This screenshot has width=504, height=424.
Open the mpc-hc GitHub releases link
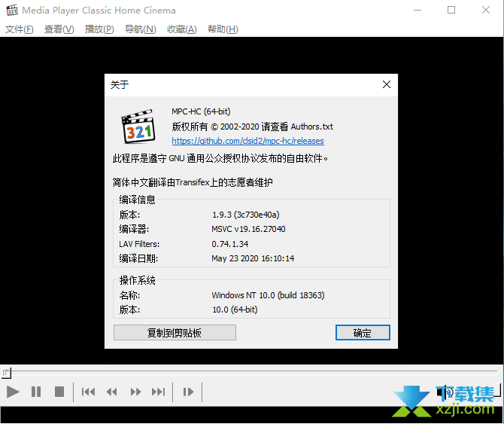click(247, 141)
